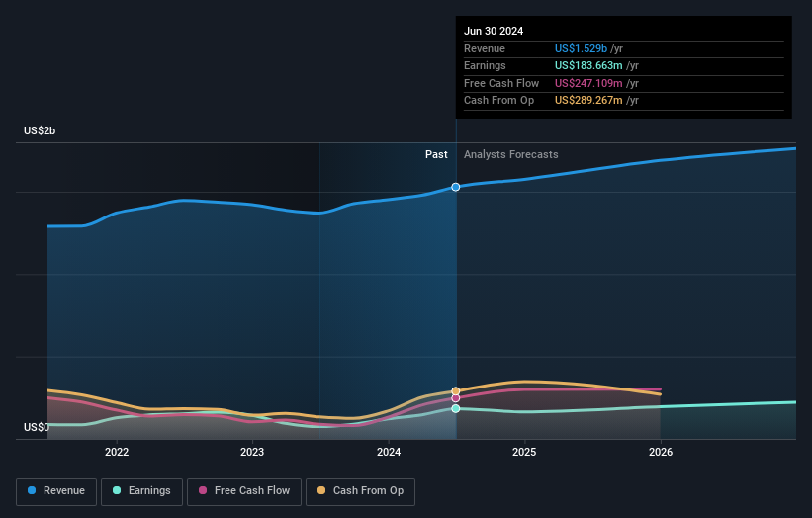Click the Earnings teal data point marker
This screenshot has height=518, width=812.
(x=456, y=409)
